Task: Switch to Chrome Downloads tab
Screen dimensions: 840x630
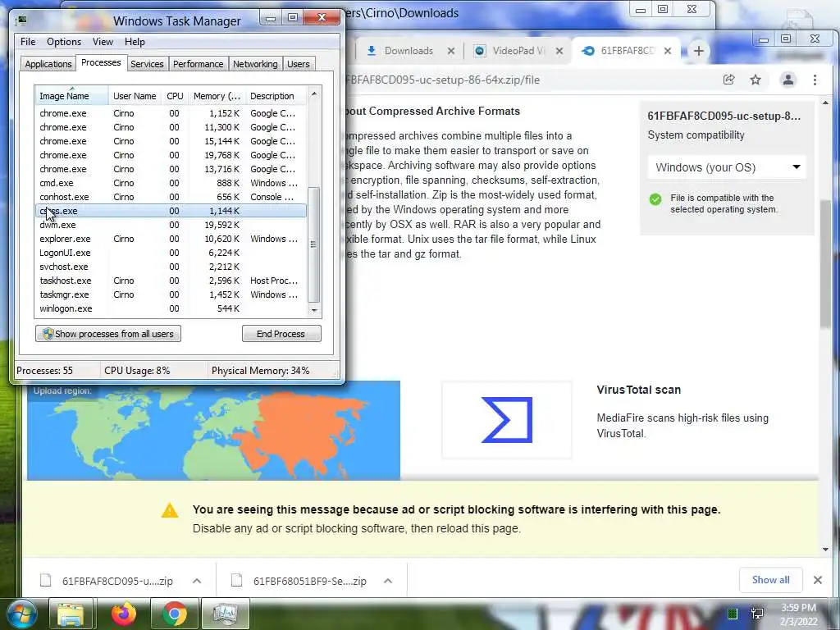Action: (x=409, y=51)
